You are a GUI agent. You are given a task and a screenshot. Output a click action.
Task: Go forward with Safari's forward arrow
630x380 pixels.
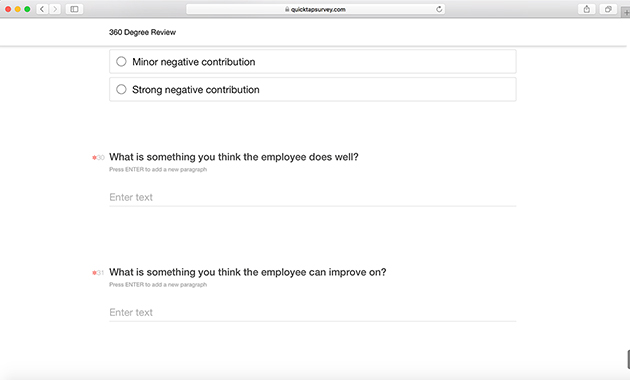(55, 9)
